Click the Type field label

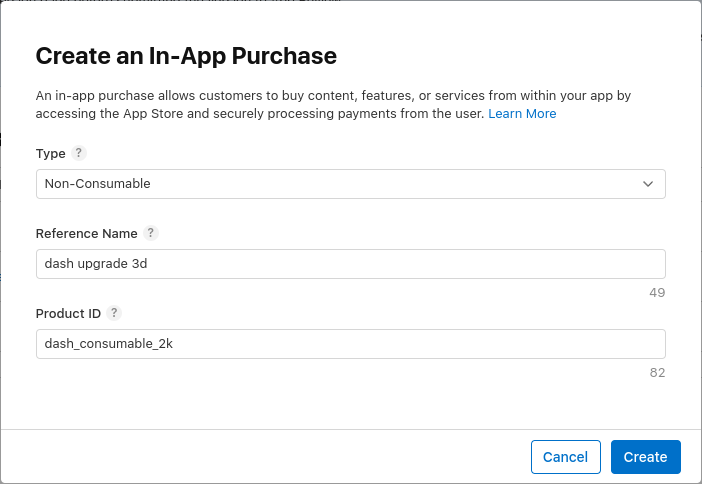point(50,153)
